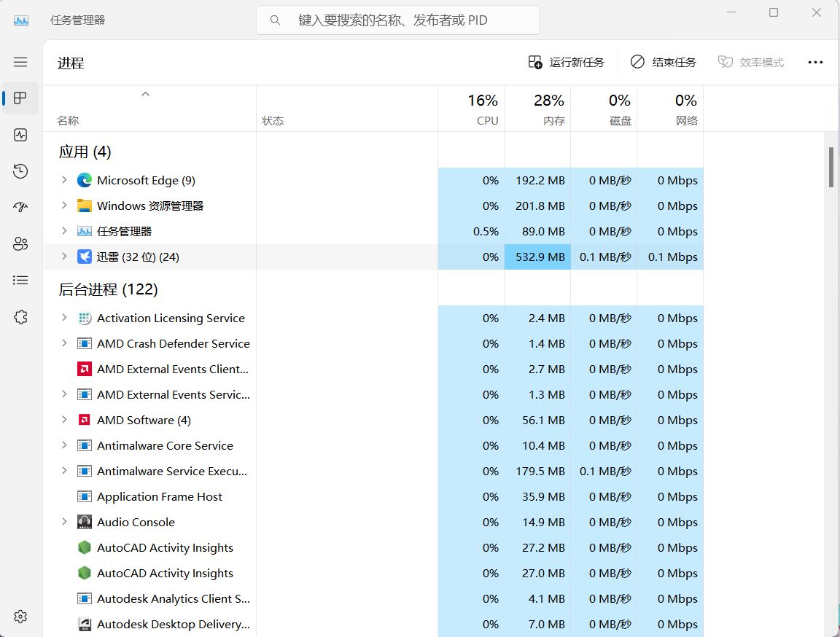The width and height of the screenshot is (840, 637).
Task: Click the Autodesk Desktop Delivery icon
Action: coord(84,624)
